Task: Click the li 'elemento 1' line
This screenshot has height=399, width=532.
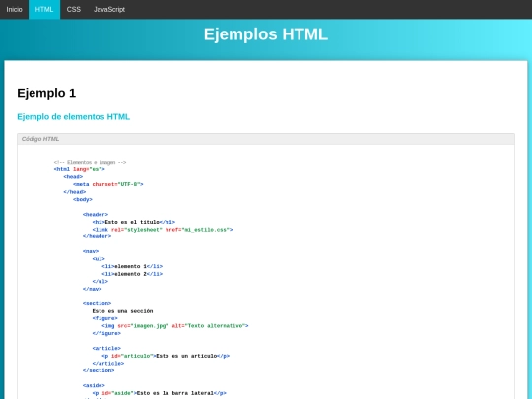Action: pyautogui.click(x=132, y=266)
